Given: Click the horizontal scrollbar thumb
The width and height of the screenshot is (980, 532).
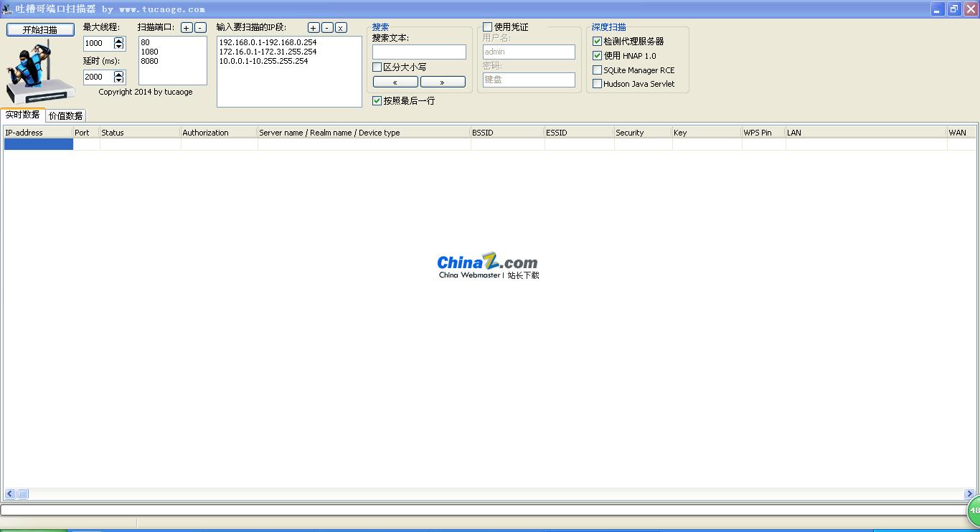Looking at the screenshot, I should point(22,494).
